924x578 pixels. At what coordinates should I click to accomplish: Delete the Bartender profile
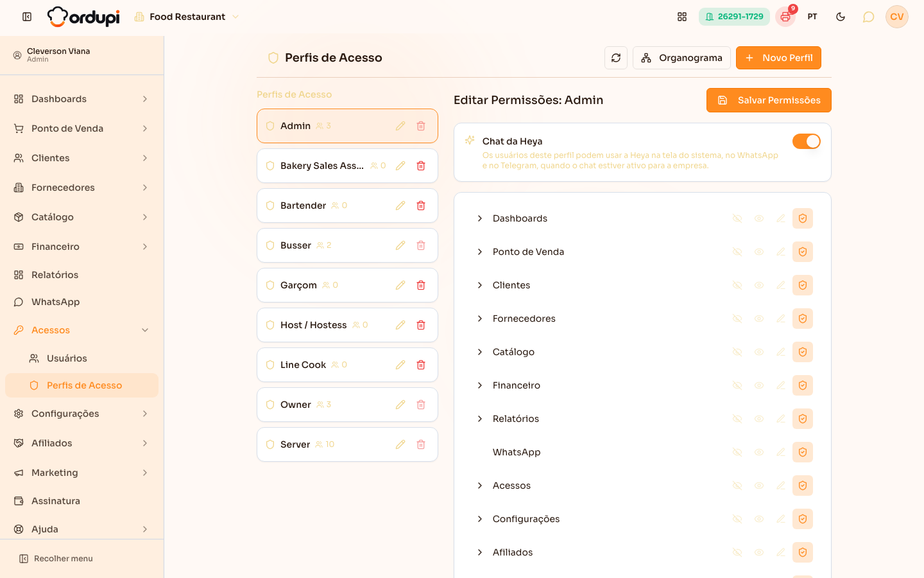[421, 206]
